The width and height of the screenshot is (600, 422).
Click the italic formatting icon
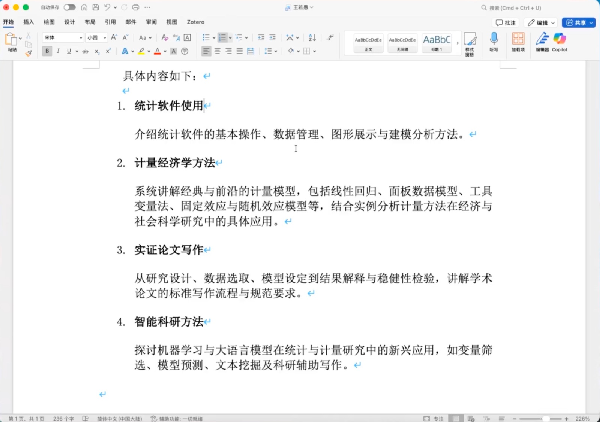pyautogui.click(x=59, y=51)
